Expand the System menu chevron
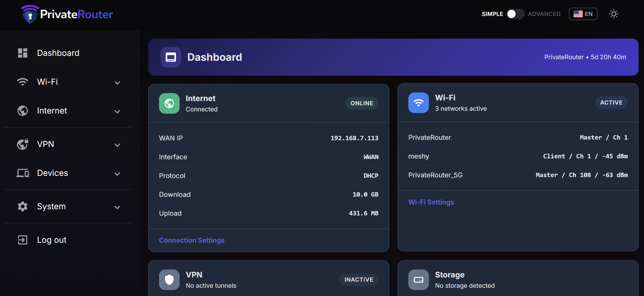 pos(117,207)
